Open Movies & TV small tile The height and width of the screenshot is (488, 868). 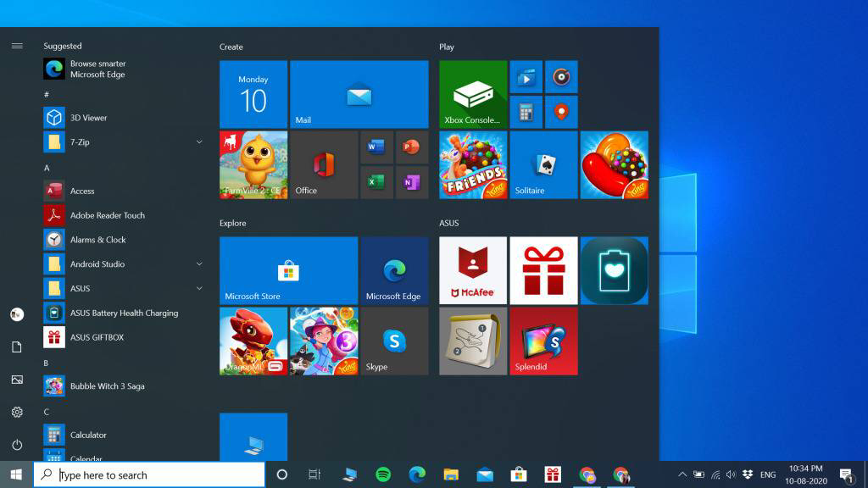point(526,77)
